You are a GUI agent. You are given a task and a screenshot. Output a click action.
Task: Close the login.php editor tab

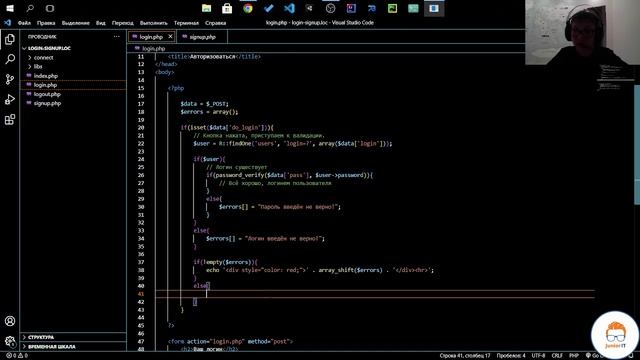tap(170, 37)
